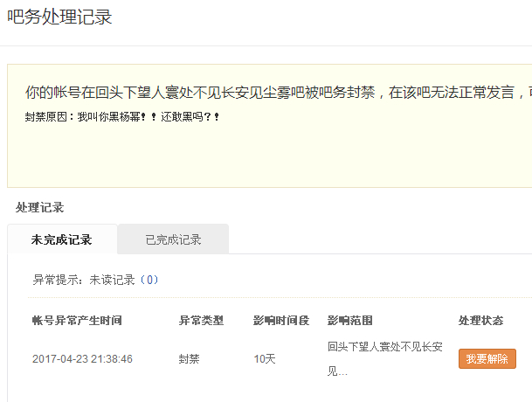The width and height of the screenshot is (532, 402).
Task: Click the 异常提示 label
Action: coord(58,281)
